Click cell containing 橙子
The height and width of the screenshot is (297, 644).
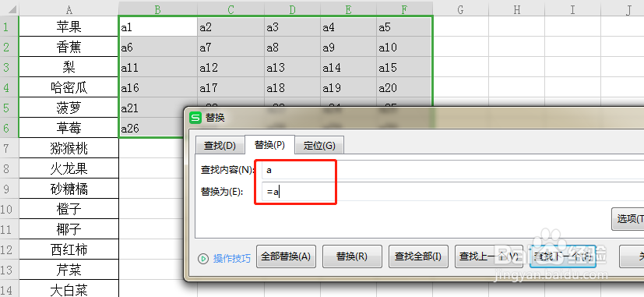(x=69, y=209)
